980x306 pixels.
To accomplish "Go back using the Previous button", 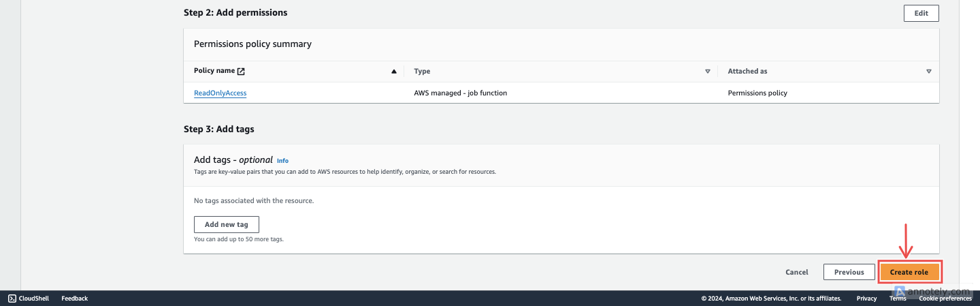I will [849, 272].
